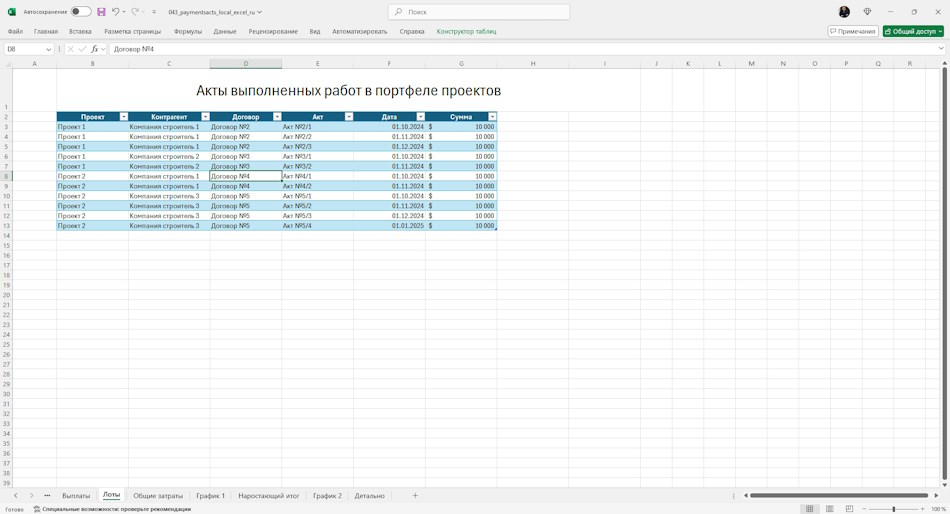
Task: Select the Лоты sheet tab
Action: click(111, 495)
